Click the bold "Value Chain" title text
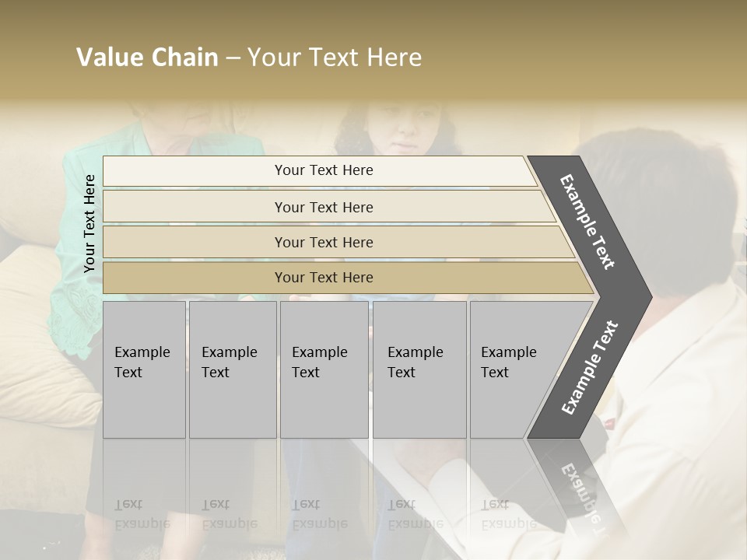The image size is (747, 560). click(x=147, y=58)
